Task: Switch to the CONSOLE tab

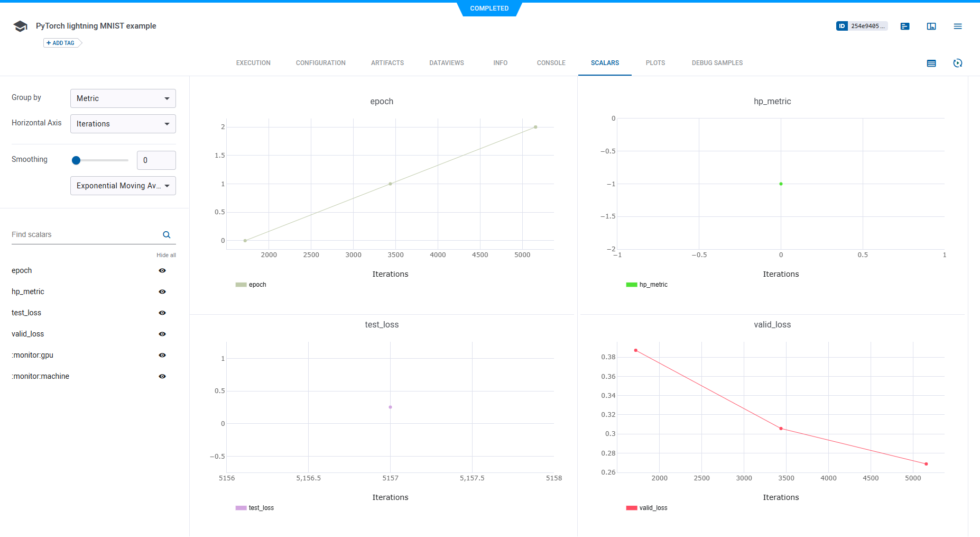Action: 551,63
